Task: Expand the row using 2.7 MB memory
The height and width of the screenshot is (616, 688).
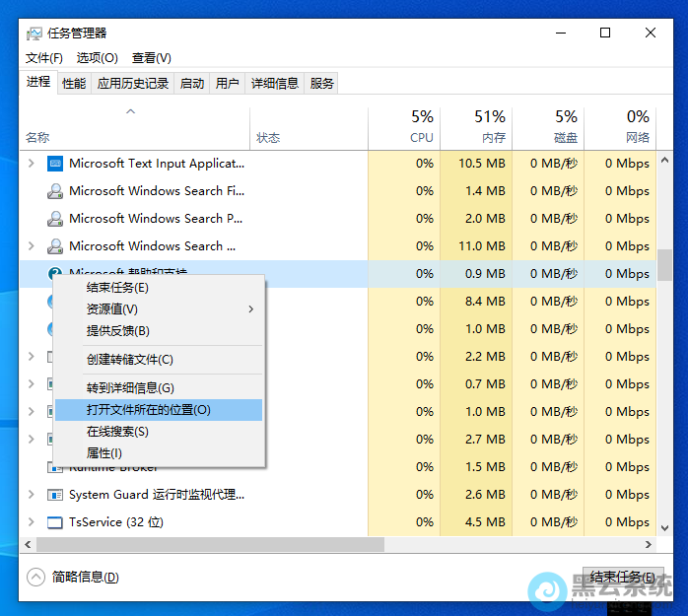Action: pos(32,440)
